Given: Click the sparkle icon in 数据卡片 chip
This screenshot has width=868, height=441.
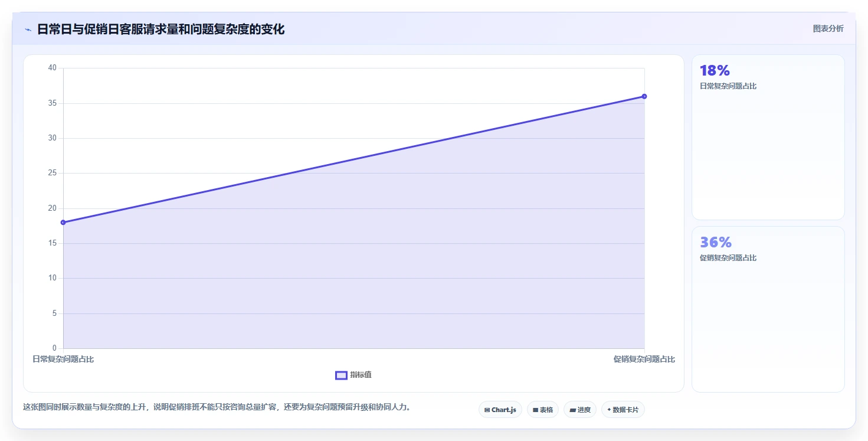Looking at the screenshot, I should point(609,410).
